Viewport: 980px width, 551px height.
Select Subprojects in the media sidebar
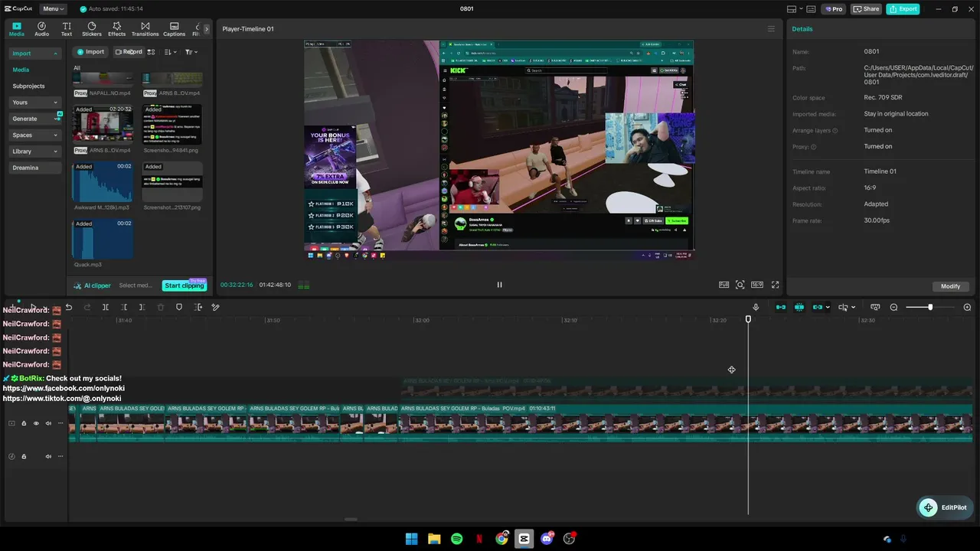click(28, 86)
